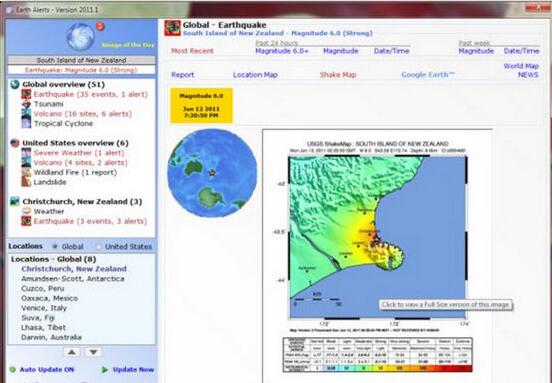Click the Tropical Cyclone icon
The height and width of the screenshot is (383, 552).
coord(26,123)
